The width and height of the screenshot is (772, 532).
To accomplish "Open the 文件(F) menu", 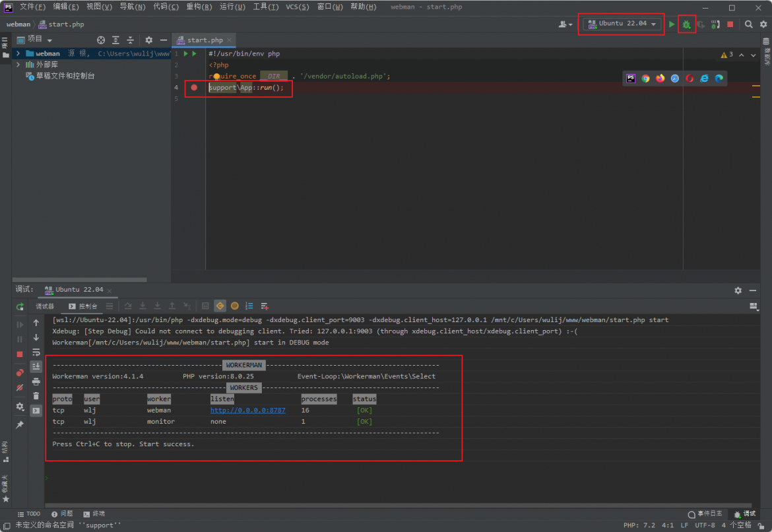I will [32, 7].
